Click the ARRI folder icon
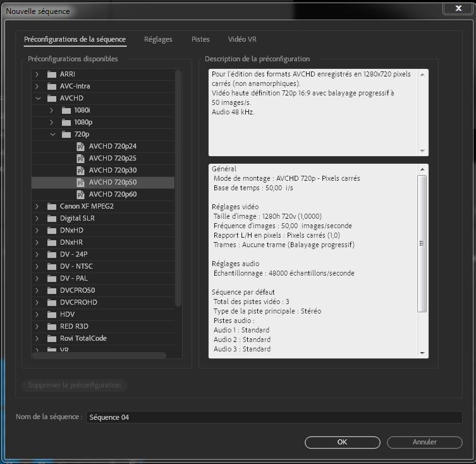The height and width of the screenshot is (464, 476). tap(52, 74)
